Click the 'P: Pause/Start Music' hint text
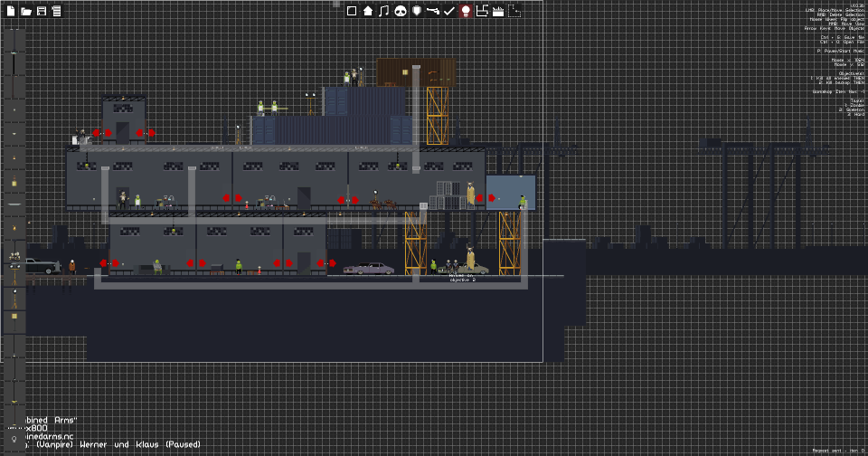The image size is (868, 456). (840, 51)
